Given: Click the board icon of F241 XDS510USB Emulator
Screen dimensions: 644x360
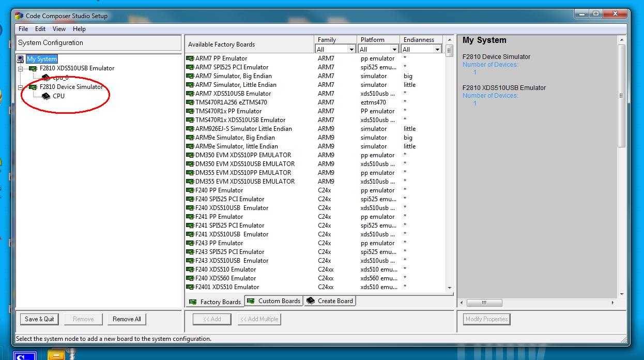Looking at the screenshot, I should [x=190, y=234].
